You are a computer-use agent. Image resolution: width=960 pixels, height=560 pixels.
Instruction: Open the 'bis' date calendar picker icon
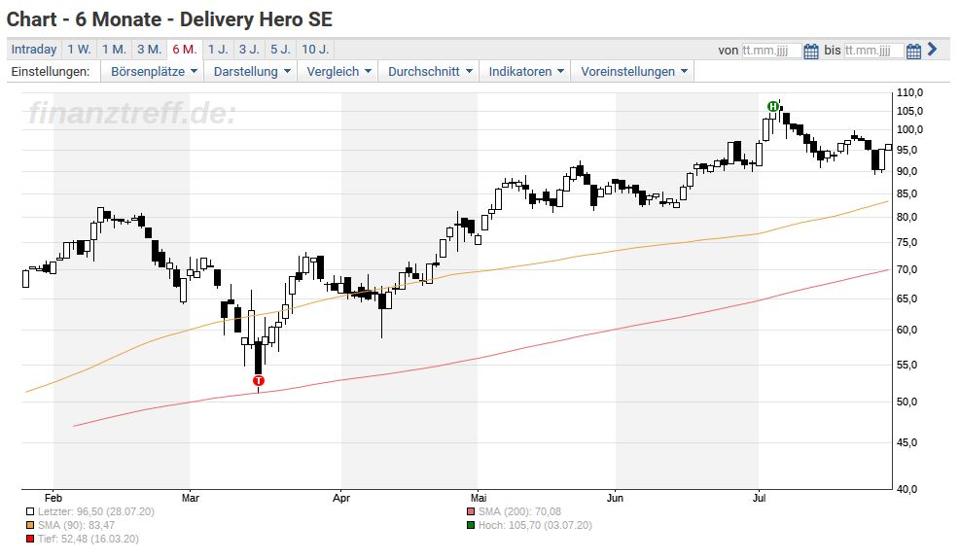tap(913, 51)
